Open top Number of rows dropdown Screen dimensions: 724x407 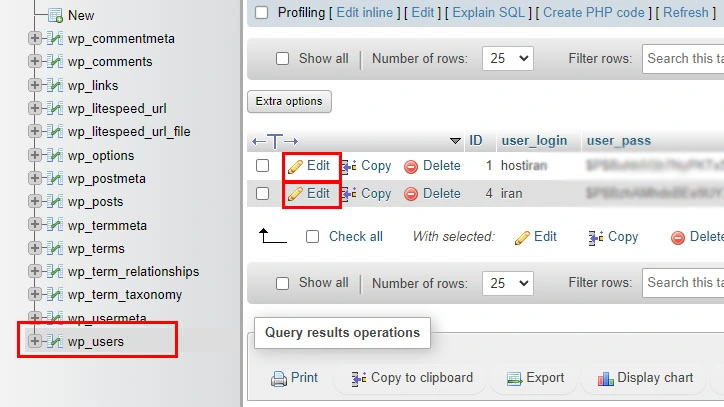point(507,59)
